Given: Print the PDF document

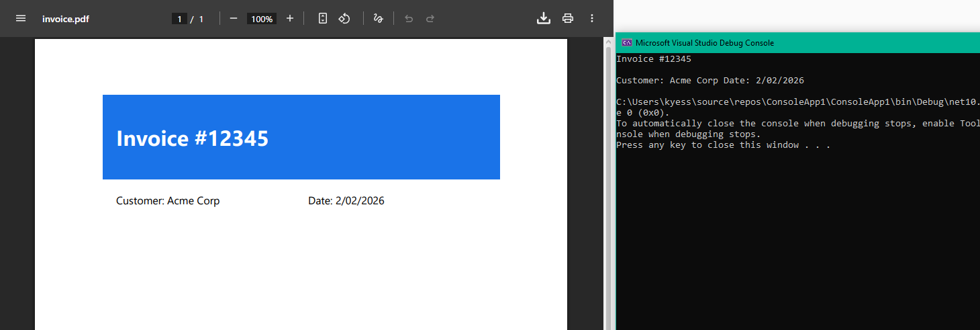Looking at the screenshot, I should [568, 18].
